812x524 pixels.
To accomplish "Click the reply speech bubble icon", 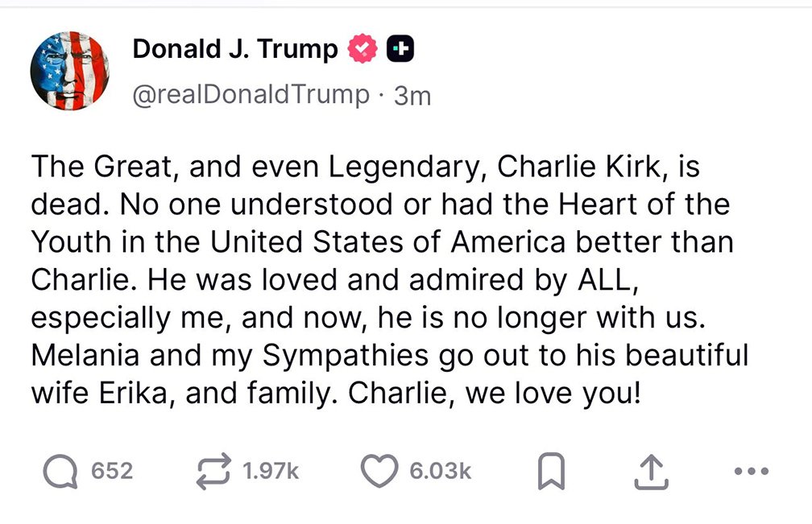I will (61, 472).
